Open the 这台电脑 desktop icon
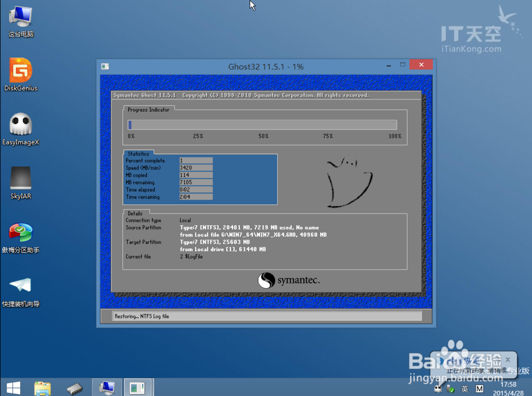532x396 pixels. coord(21,21)
